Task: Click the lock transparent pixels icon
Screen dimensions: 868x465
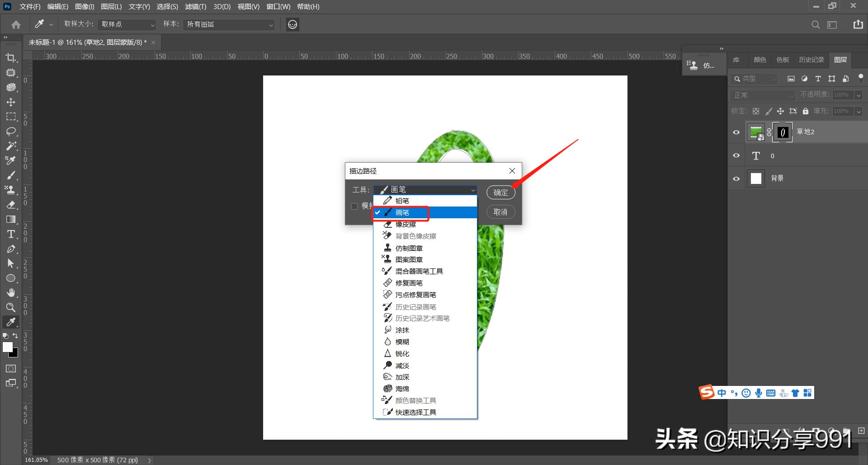Action: click(756, 111)
